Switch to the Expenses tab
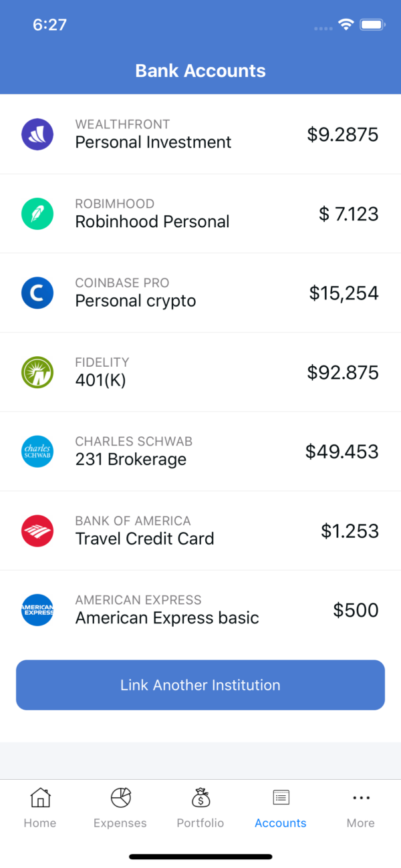 click(x=120, y=807)
